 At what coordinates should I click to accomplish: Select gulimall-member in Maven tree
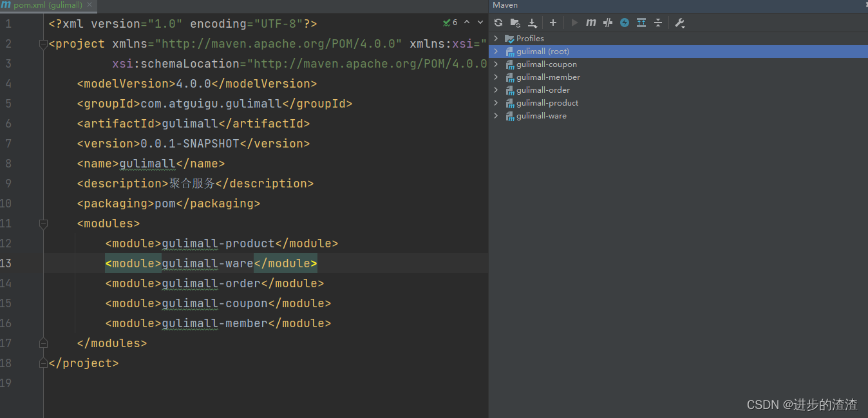(x=548, y=77)
